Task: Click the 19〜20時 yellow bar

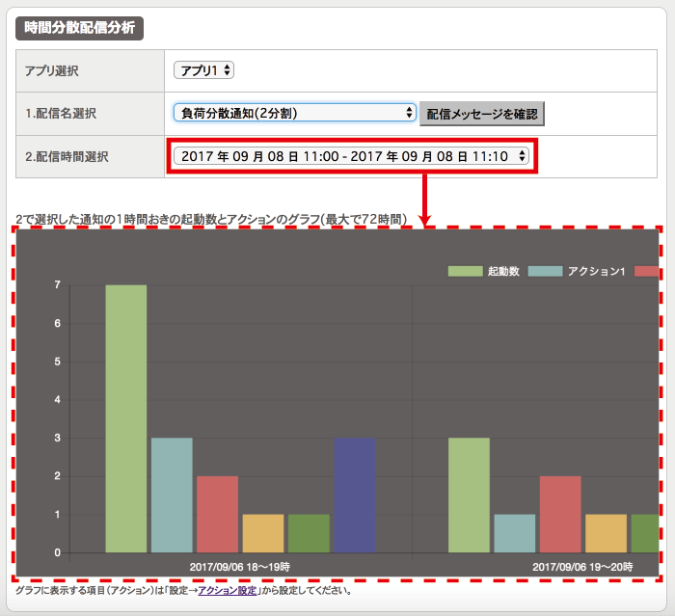Action: (606, 533)
